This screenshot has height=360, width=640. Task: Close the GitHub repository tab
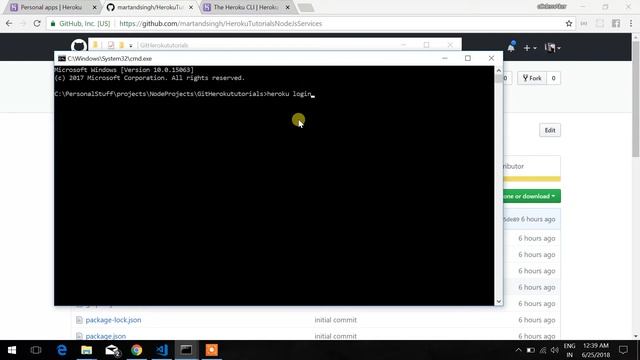click(191, 7)
